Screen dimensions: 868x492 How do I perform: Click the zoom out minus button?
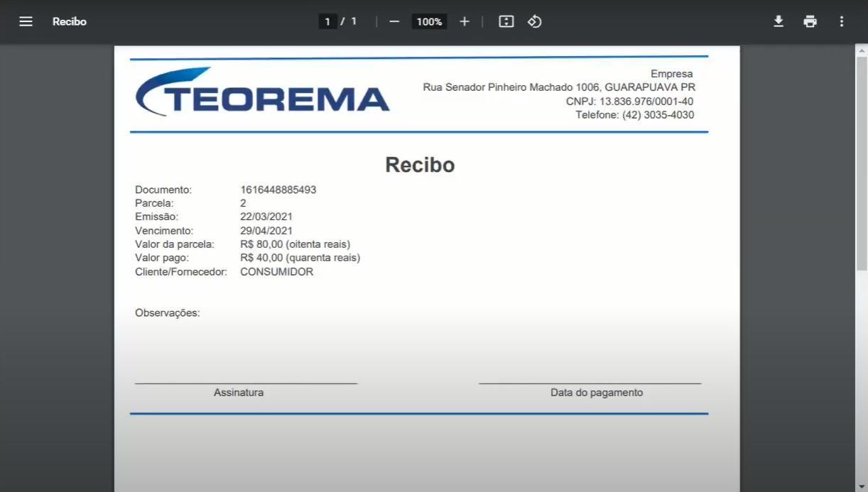pyautogui.click(x=394, y=21)
